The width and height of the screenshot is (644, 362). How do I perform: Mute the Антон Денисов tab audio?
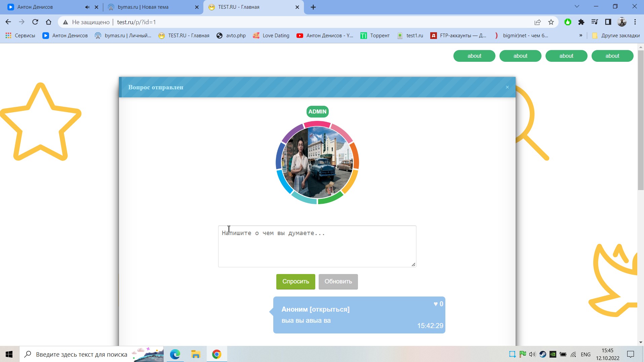87,7
